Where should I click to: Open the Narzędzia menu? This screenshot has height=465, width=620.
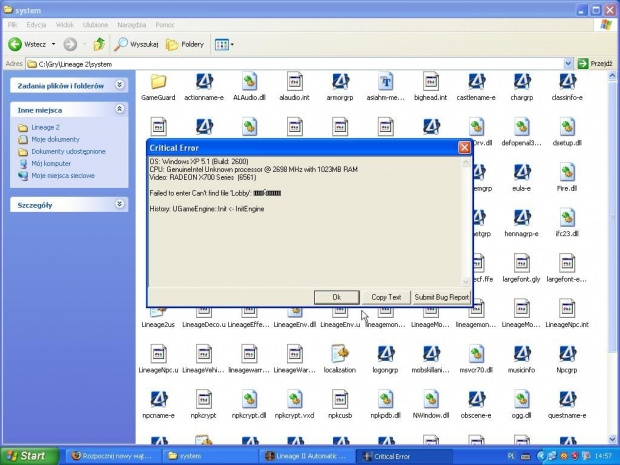point(132,25)
